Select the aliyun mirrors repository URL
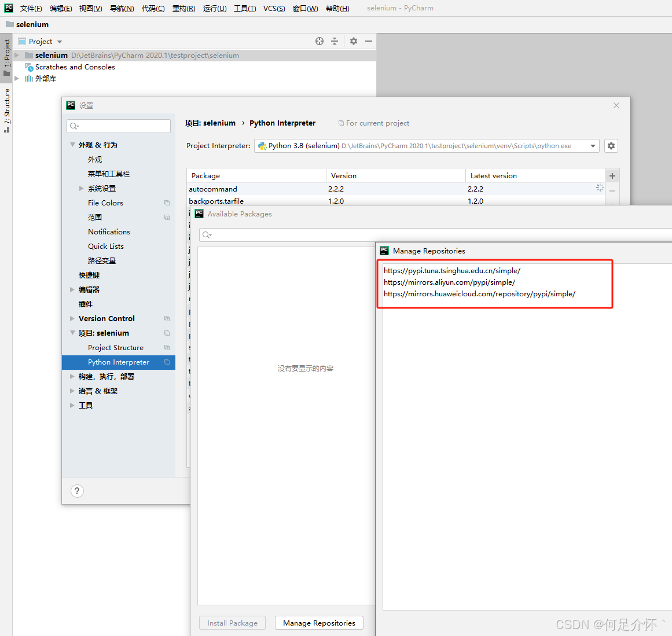 449,282
